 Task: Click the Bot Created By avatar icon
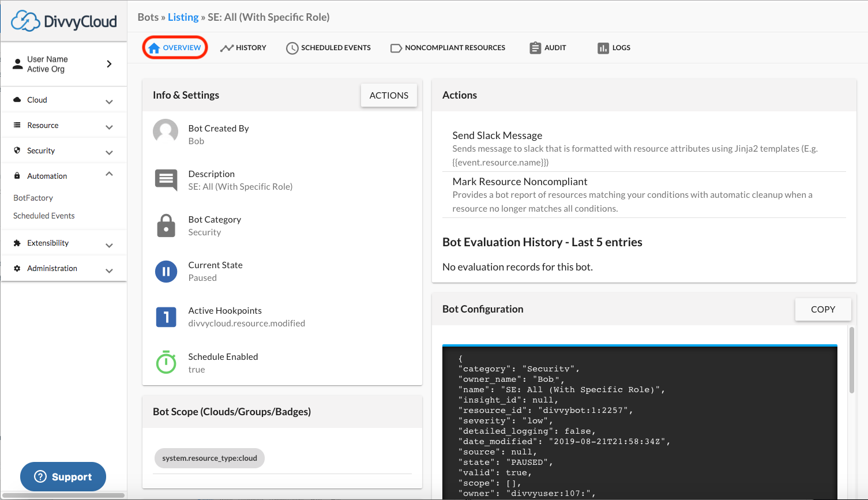tap(166, 131)
